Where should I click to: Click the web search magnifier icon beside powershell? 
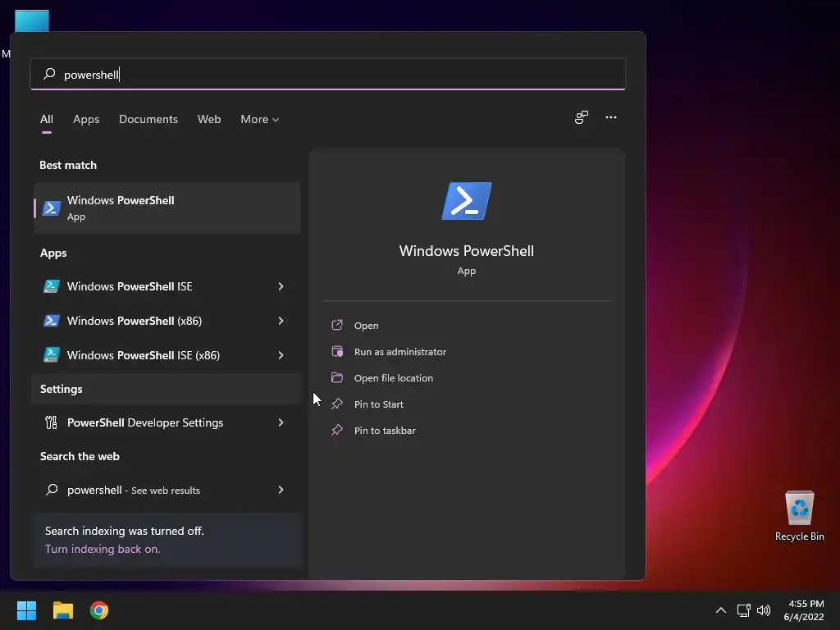(x=52, y=490)
